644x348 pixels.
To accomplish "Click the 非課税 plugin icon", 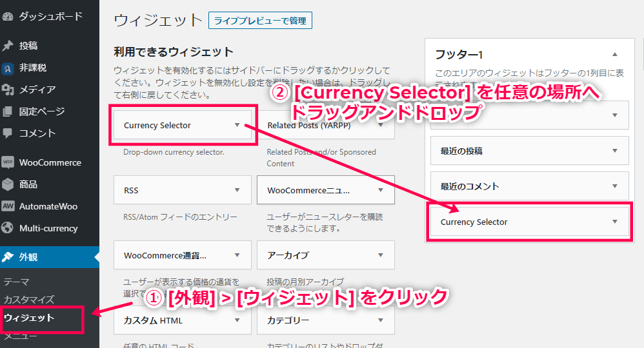I will point(8,68).
